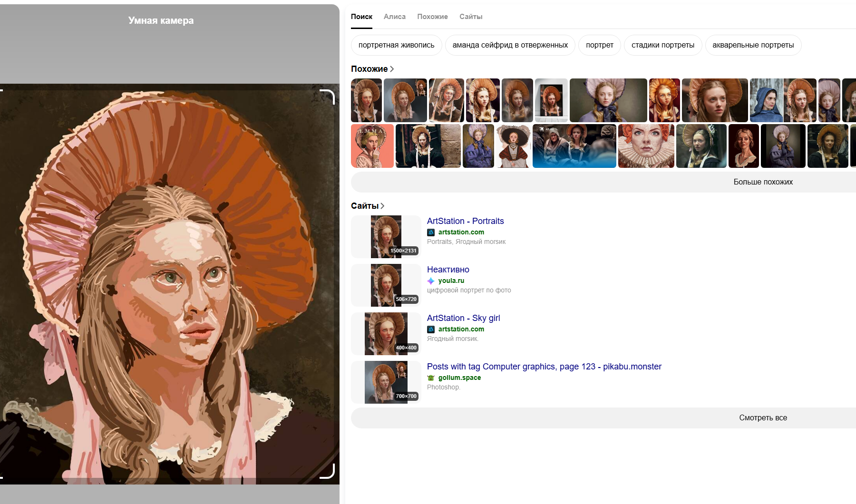The height and width of the screenshot is (504, 856).
Task: Visit the youla.ru domain link
Action: 451,281
